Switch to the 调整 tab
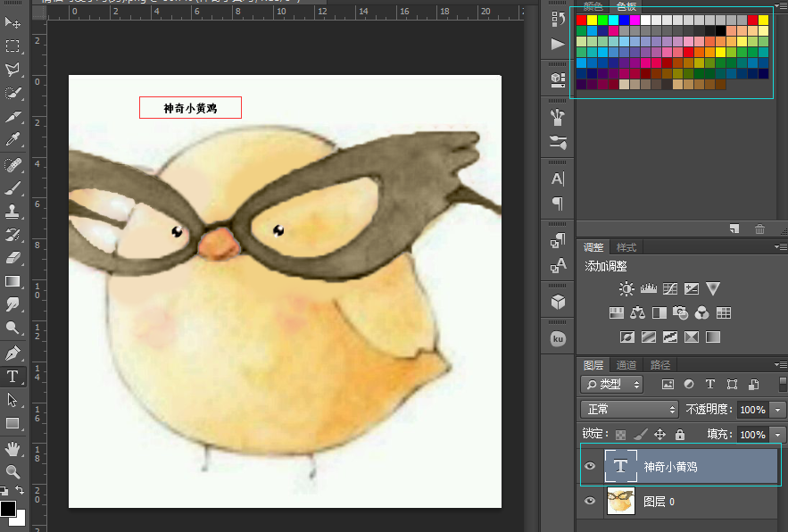 593,247
